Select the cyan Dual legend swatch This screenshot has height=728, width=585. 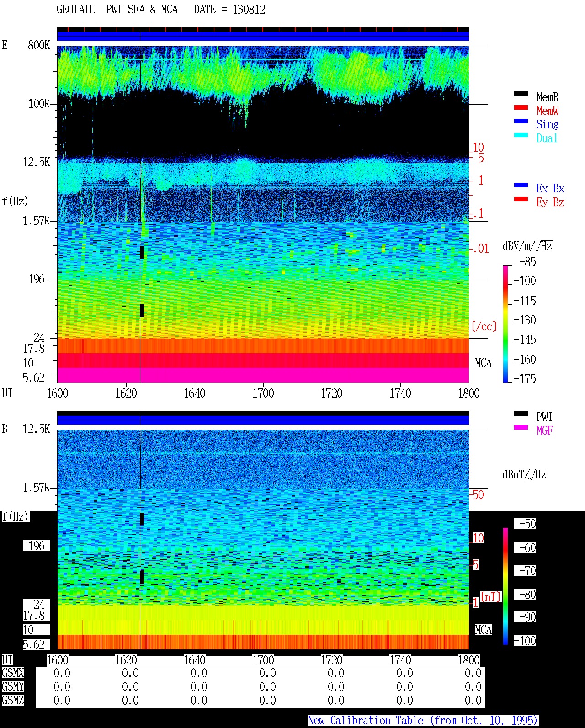[x=521, y=135]
